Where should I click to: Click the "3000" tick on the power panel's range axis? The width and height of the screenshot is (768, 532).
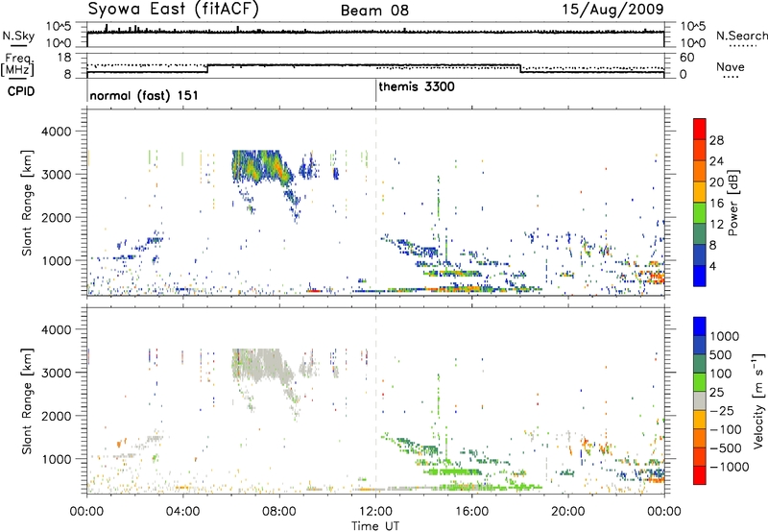tap(56, 175)
